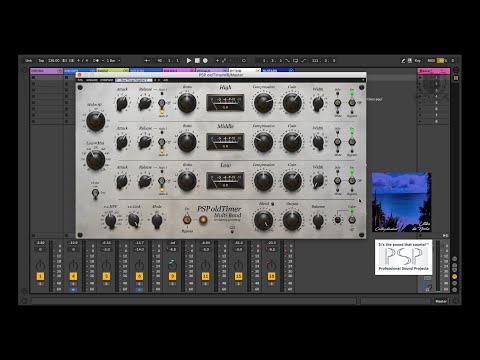Open the plugin preset selector field
The height and width of the screenshot is (360, 480).
(x=134, y=80)
